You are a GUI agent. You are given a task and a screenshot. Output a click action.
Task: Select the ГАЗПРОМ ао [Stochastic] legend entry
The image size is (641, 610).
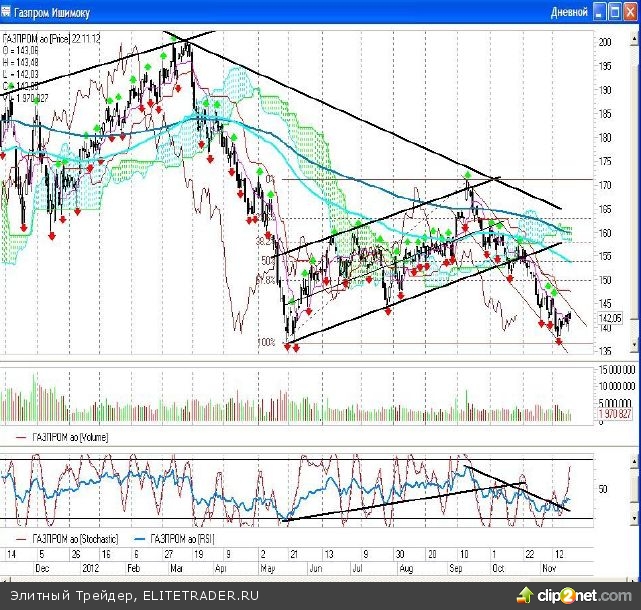pyautogui.click(x=71, y=539)
